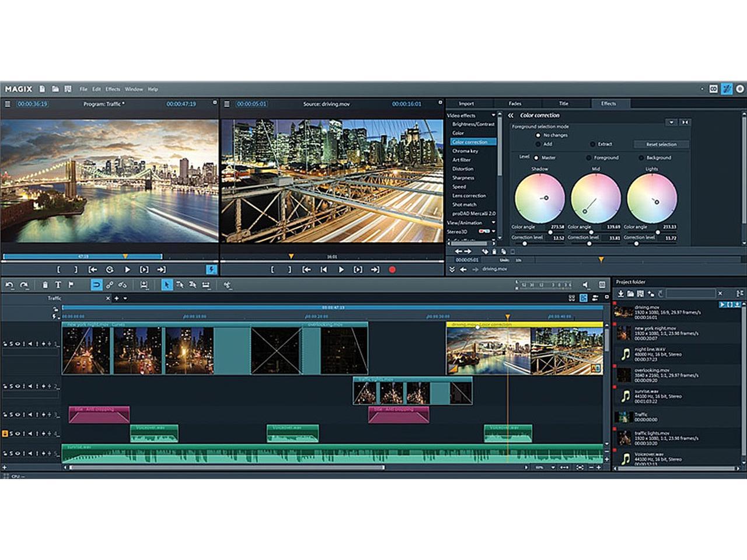
Task: Expand the View/Animation category
Action: 493,223
